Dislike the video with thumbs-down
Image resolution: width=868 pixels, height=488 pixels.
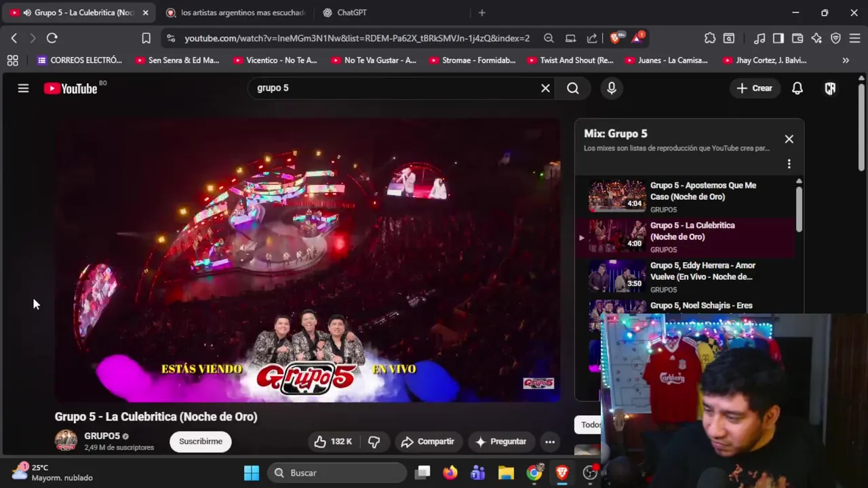tap(374, 441)
